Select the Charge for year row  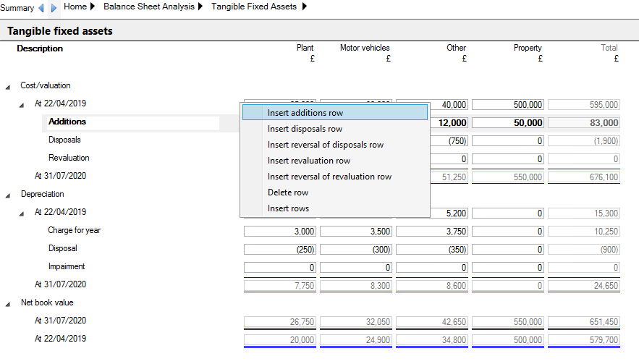click(x=74, y=230)
